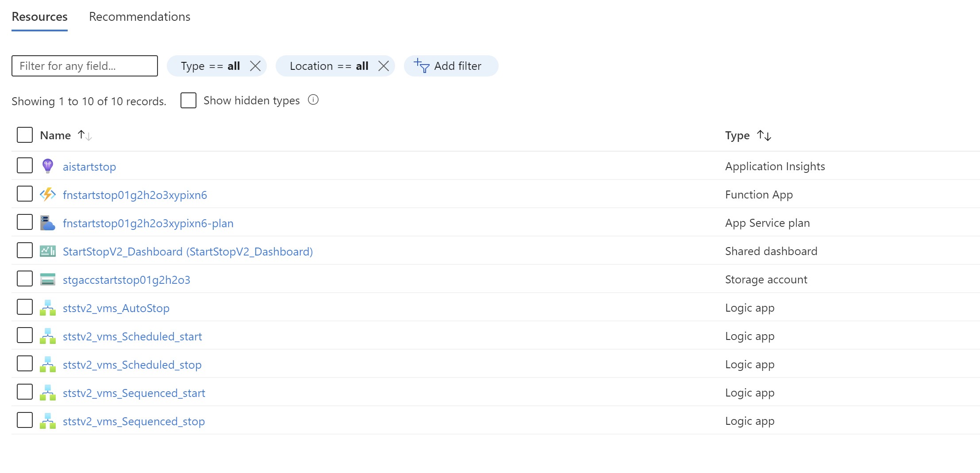Open the ststv2_vms_Sequenced_stop link
The height and width of the screenshot is (473, 980).
(134, 421)
